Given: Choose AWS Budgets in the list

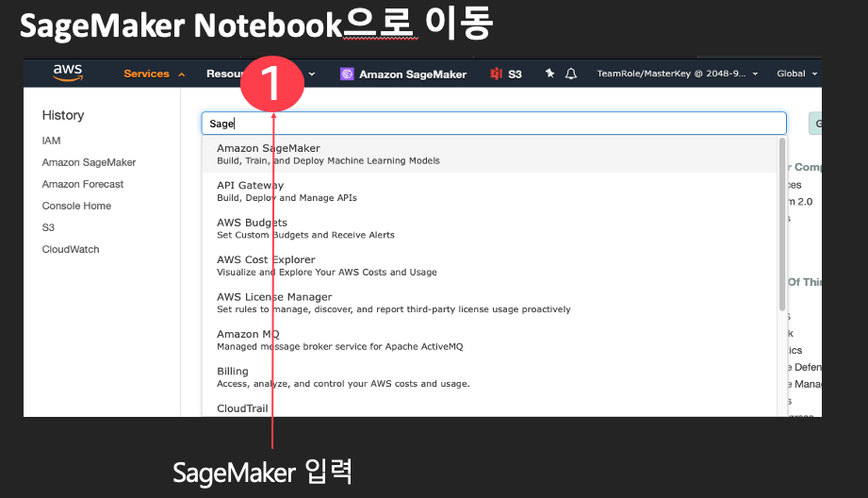Looking at the screenshot, I should pos(489,228).
